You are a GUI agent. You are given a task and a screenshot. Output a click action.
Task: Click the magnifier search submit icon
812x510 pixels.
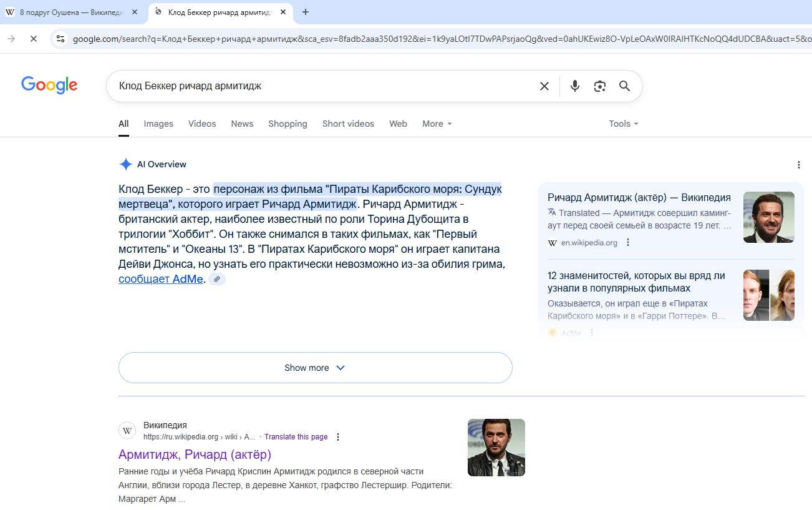click(624, 86)
